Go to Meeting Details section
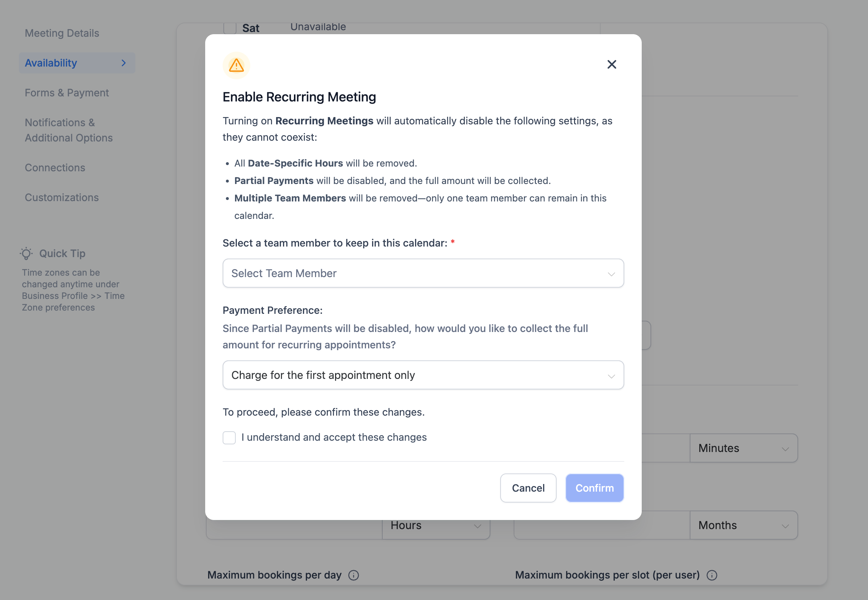This screenshot has width=868, height=600. click(x=62, y=33)
